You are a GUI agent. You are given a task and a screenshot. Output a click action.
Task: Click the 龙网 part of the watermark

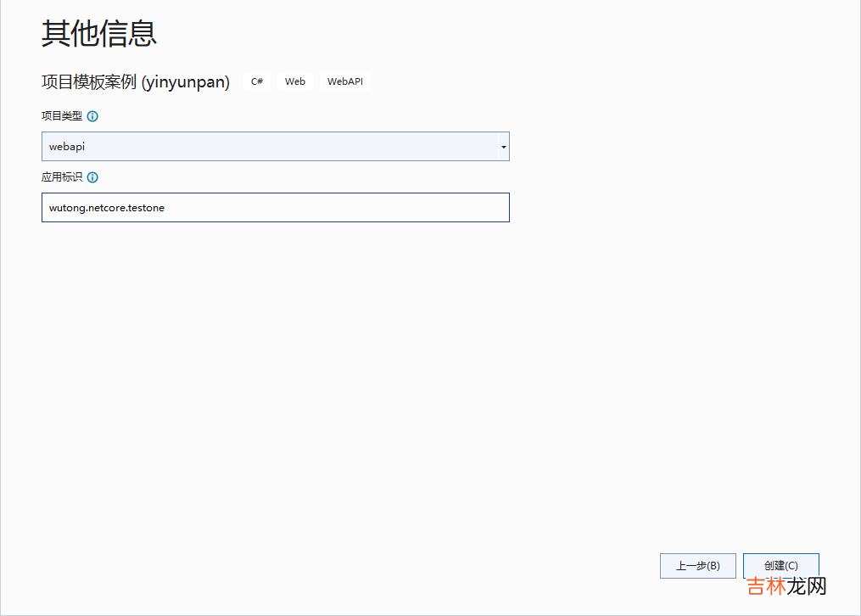point(807,586)
